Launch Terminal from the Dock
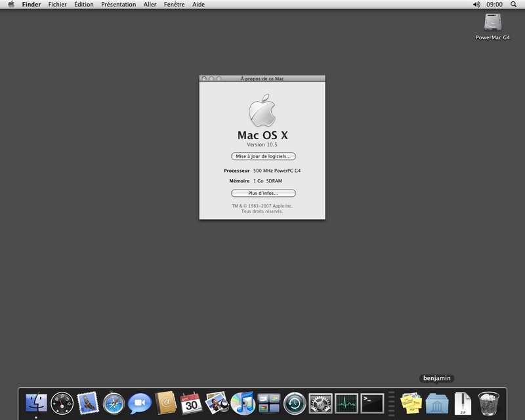Image resolution: width=525 pixels, height=420 pixels. tap(372, 402)
